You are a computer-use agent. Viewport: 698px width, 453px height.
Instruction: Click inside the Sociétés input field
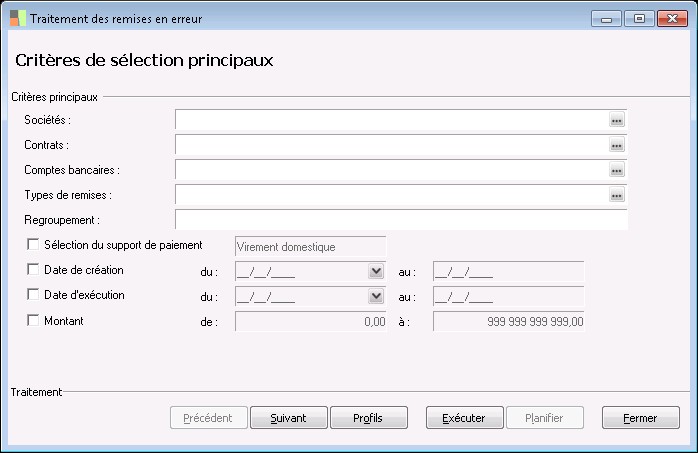click(x=391, y=120)
